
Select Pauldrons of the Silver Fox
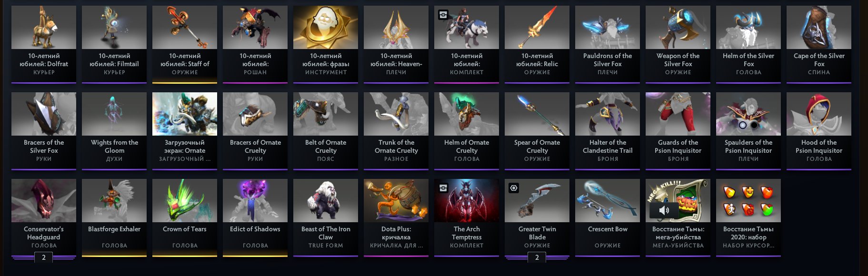tap(608, 44)
